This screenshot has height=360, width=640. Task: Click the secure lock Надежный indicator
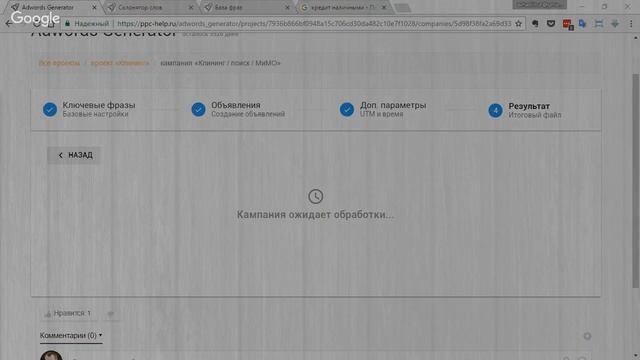pyautogui.click(x=87, y=24)
